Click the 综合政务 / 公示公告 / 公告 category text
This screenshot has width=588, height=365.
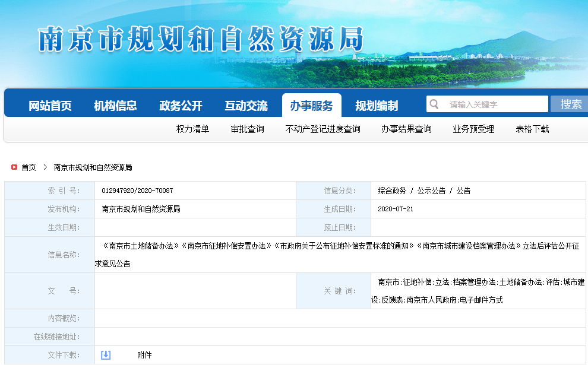(424, 191)
